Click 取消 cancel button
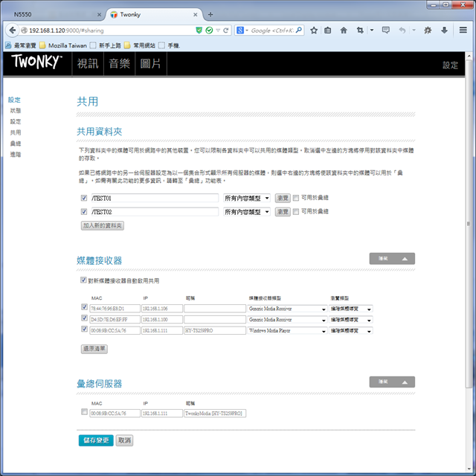476x476 pixels. coord(124,440)
